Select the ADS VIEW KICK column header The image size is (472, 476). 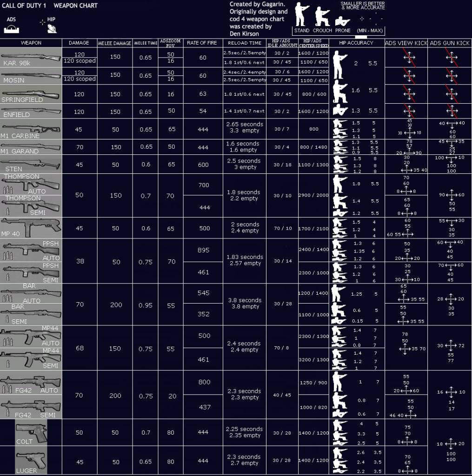coord(406,43)
